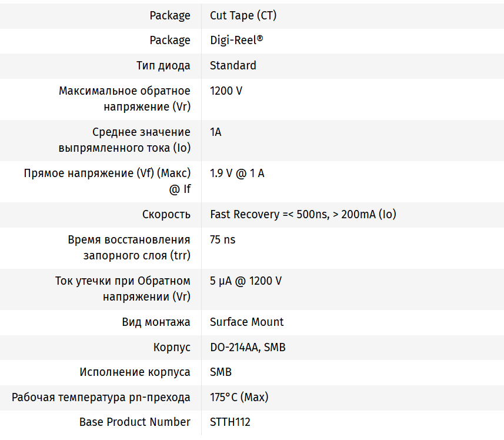Click the 'Cut Tape (CT)' package value
This screenshot has height=440, width=504.
coord(243,16)
